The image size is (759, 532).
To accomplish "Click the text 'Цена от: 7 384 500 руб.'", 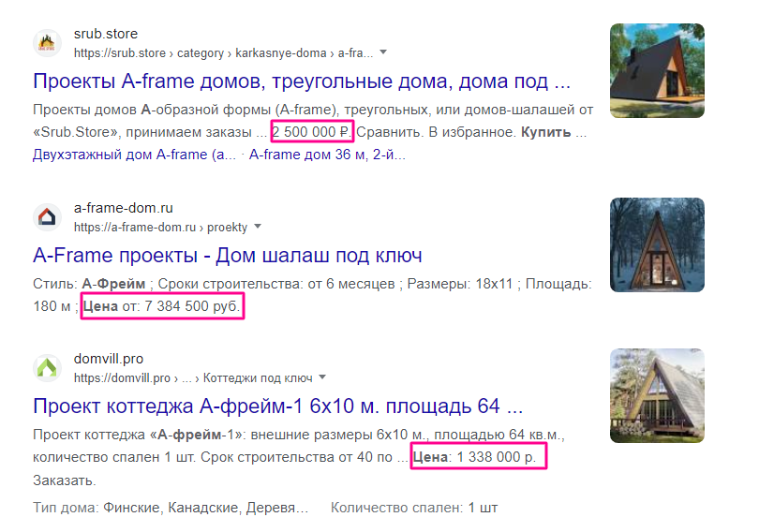I will point(162,306).
